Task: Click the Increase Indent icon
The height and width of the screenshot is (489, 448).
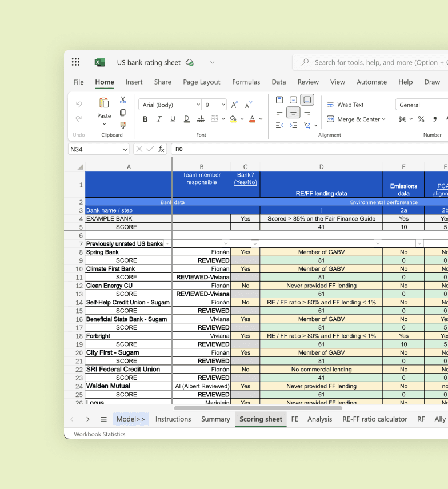Action: tap(293, 125)
